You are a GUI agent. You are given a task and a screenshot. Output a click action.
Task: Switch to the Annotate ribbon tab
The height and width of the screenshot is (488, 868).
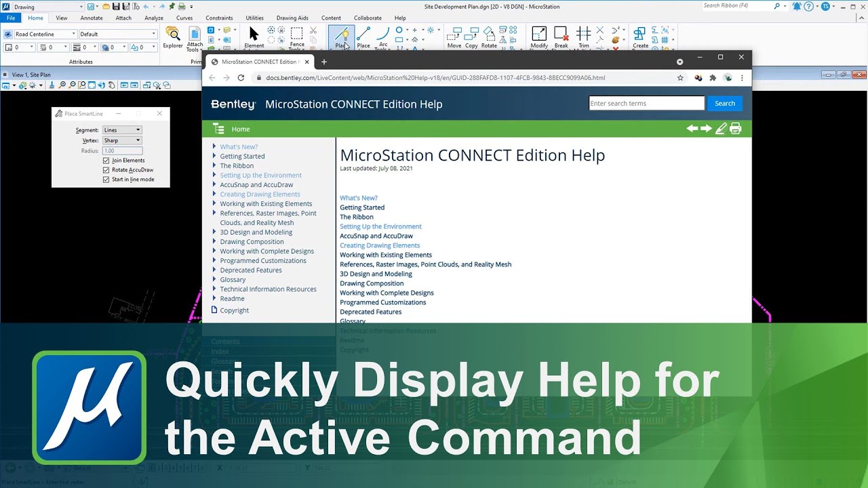tap(92, 18)
